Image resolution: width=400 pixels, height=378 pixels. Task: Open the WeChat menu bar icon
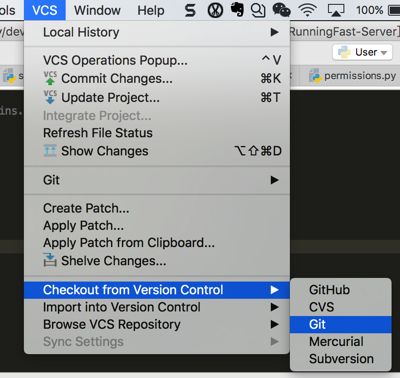tap(281, 10)
